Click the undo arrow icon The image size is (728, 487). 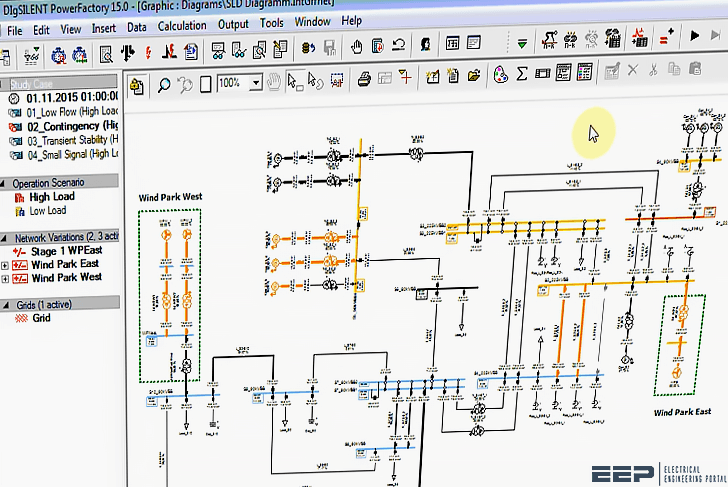[x=399, y=46]
